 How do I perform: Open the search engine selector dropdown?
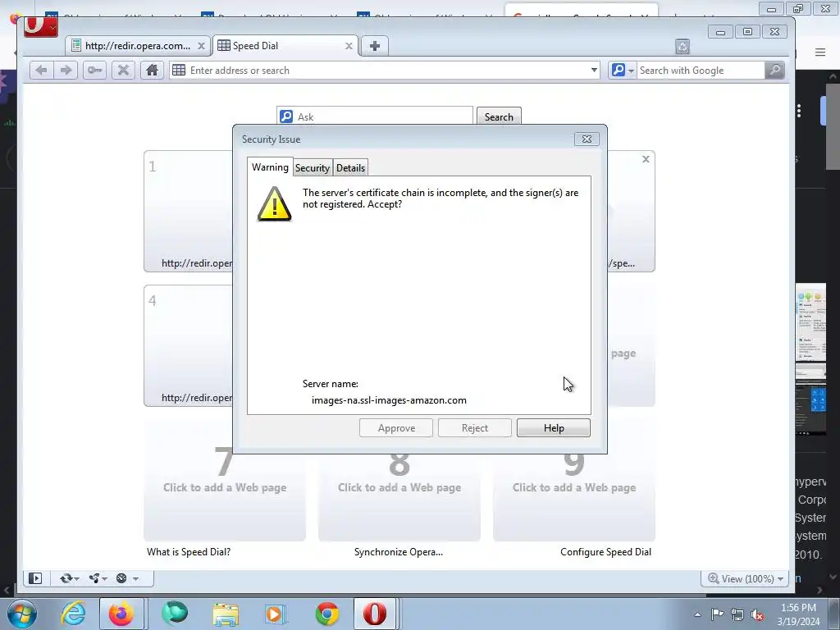(623, 71)
